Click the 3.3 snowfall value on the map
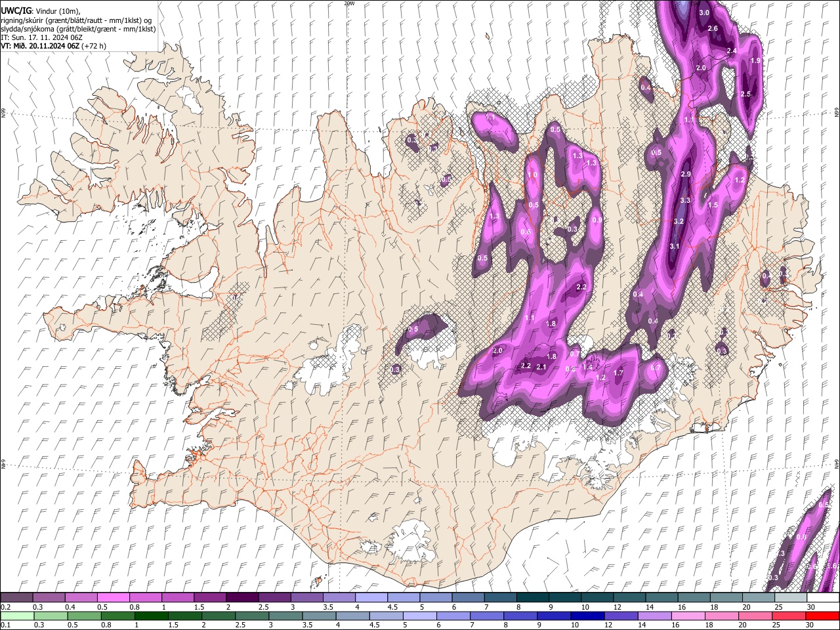 coord(685,200)
